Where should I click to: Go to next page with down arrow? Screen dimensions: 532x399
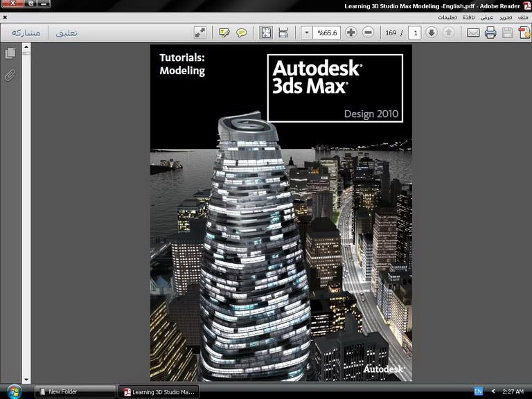pos(432,33)
